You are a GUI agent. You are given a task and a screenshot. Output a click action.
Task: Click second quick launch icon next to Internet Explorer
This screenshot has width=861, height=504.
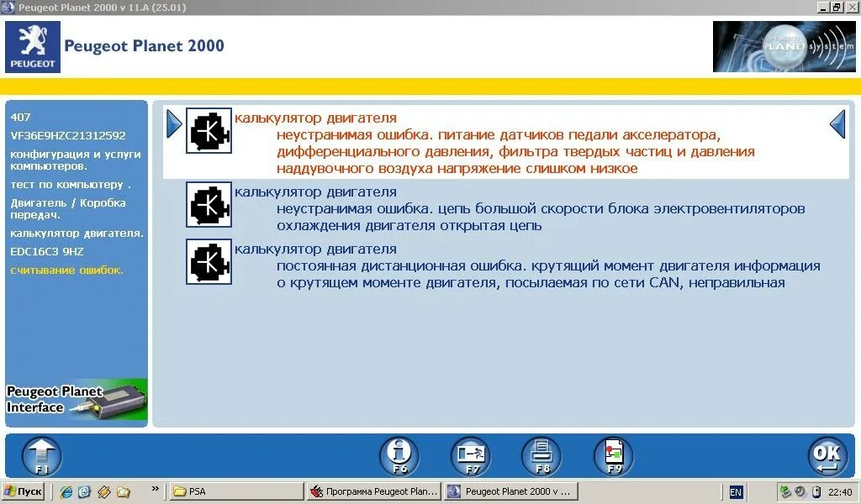[x=84, y=492]
